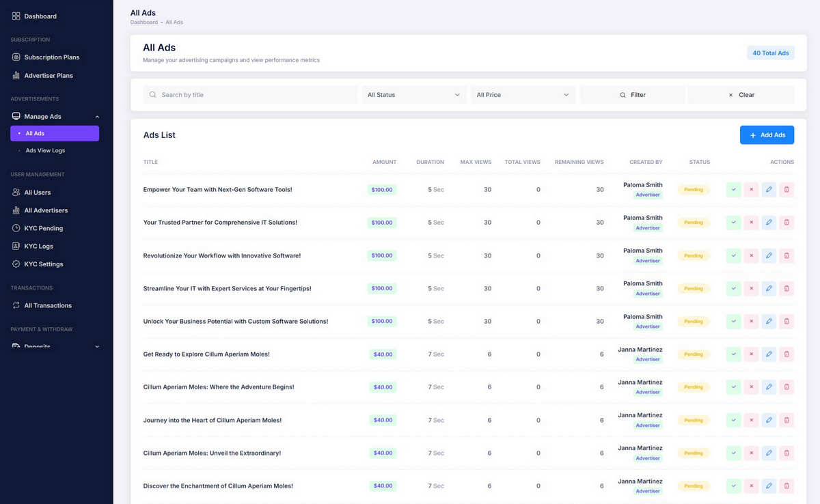
Task: Edit the 'Revolutionize Your Workflow' ad pencil icon
Action: click(769, 255)
